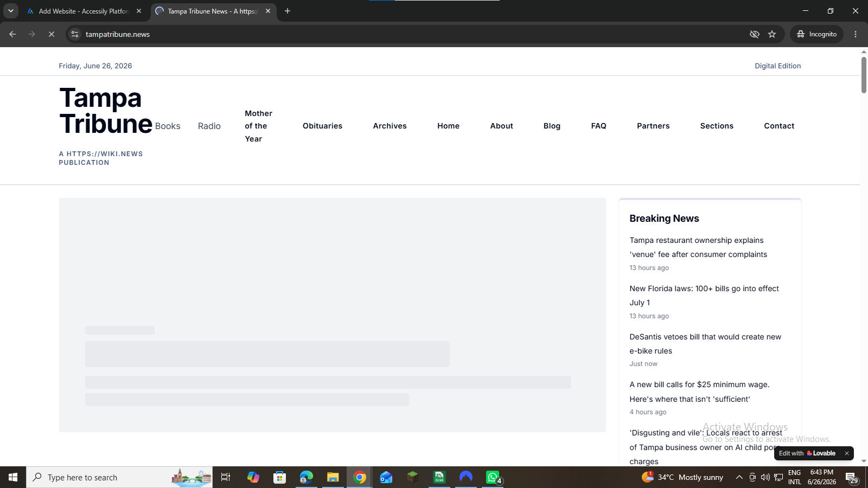Image resolution: width=868 pixels, height=488 pixels.
Task: Dismiss the Edit with Lovable badge
Action: [846, 453]
